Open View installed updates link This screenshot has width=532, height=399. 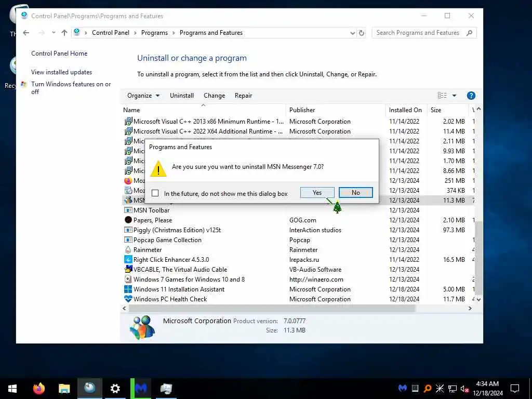coord(61,72)
